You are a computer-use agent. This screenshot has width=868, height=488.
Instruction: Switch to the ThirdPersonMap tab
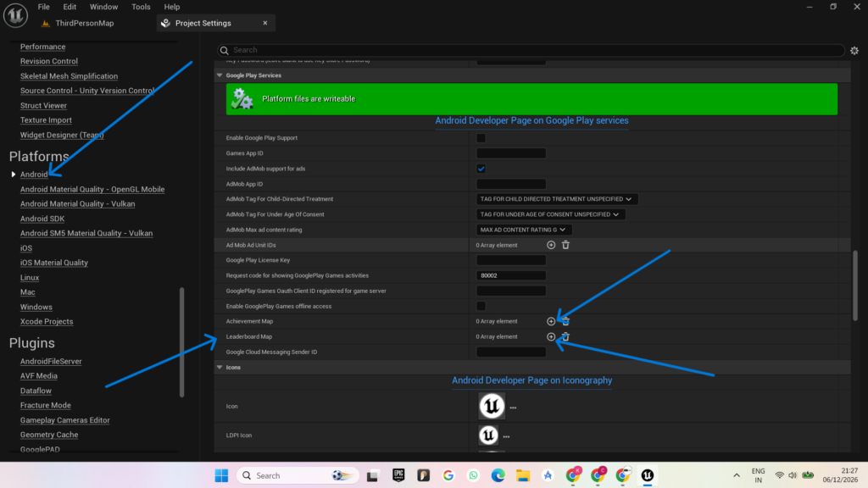(84, 23)
